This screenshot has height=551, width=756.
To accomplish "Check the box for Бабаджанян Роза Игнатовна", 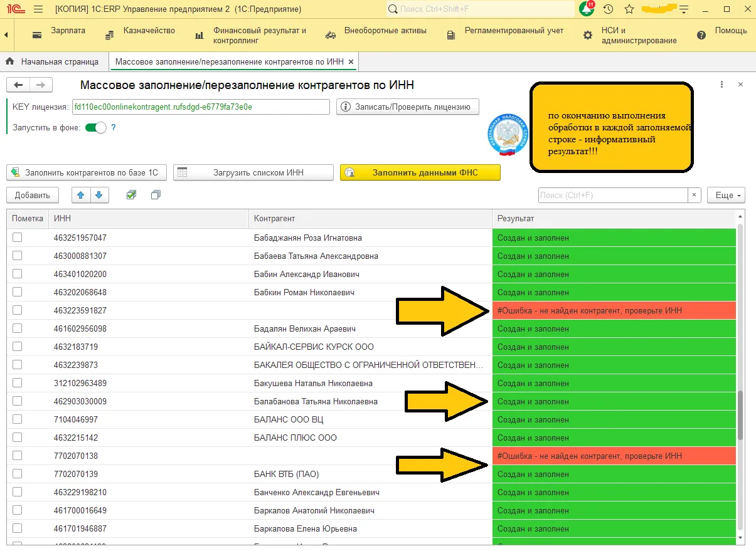I will point(18,238).
